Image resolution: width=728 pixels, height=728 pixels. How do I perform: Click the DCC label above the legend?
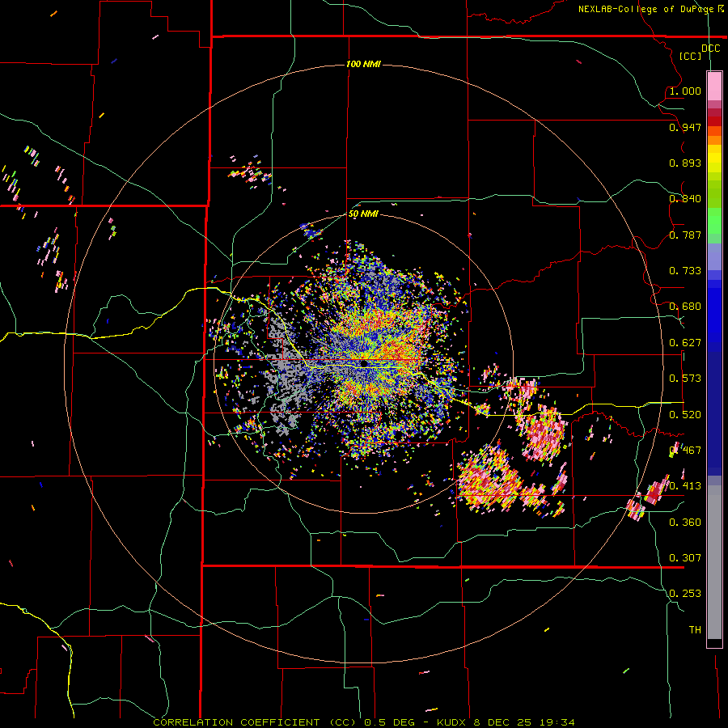(x=710, y=49)
